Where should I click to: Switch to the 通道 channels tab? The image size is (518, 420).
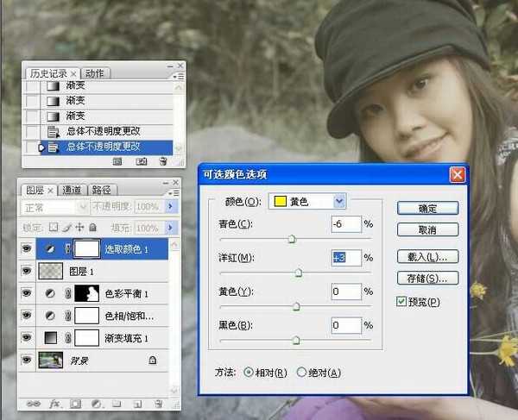[72, 190]
